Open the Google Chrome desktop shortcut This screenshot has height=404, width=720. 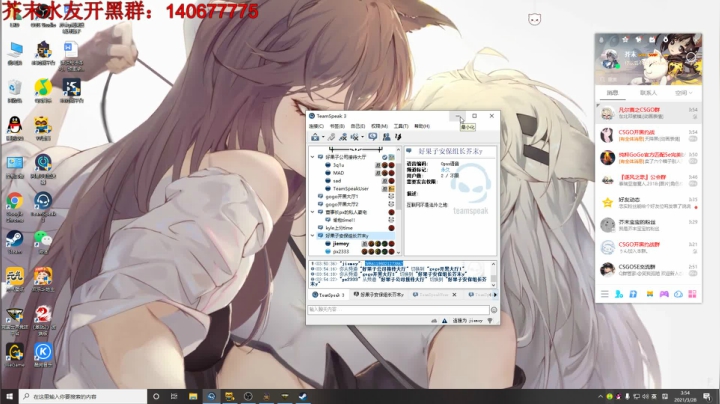[x=15, y=206]
